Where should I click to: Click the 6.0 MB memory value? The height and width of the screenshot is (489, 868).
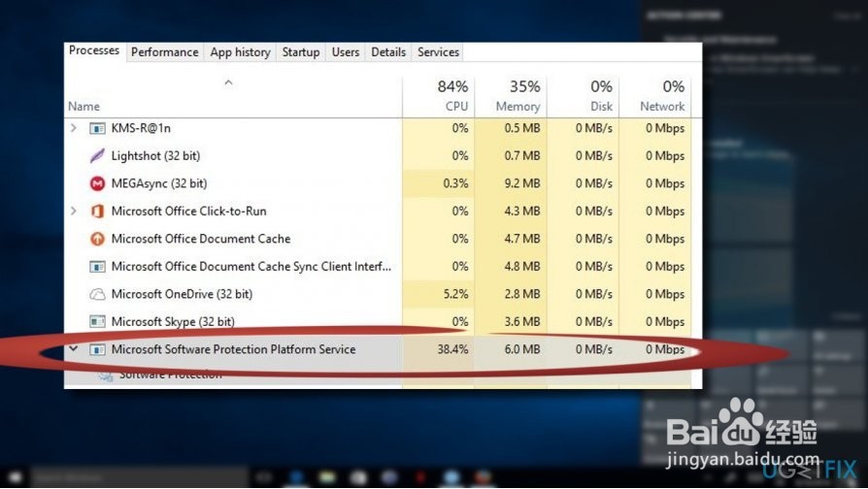click(522, 349)
